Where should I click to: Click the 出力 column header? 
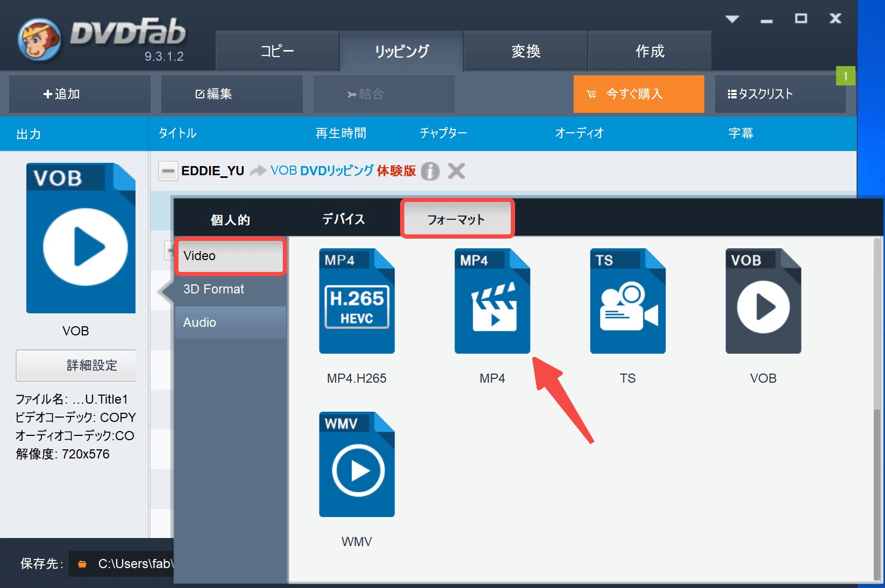74,134
